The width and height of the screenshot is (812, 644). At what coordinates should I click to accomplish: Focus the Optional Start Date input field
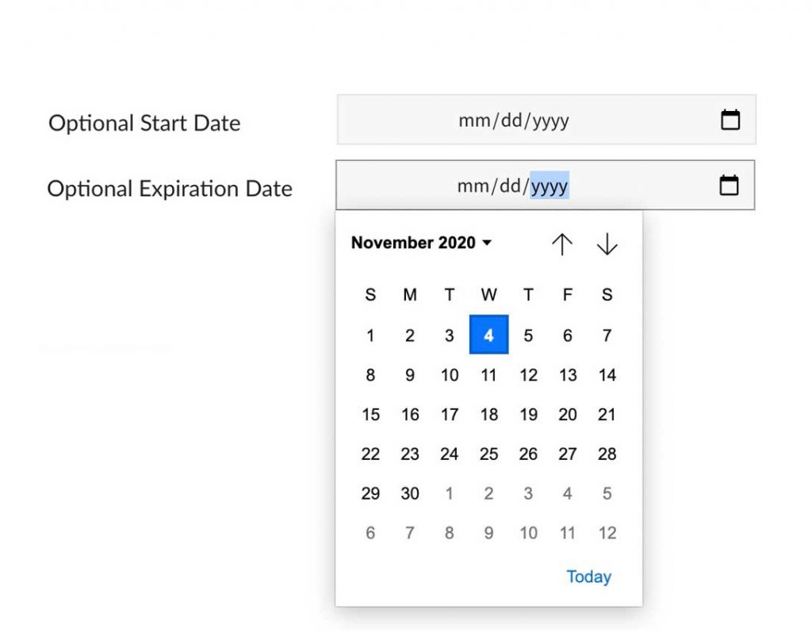pyautogui.click(x=546, y=120)
